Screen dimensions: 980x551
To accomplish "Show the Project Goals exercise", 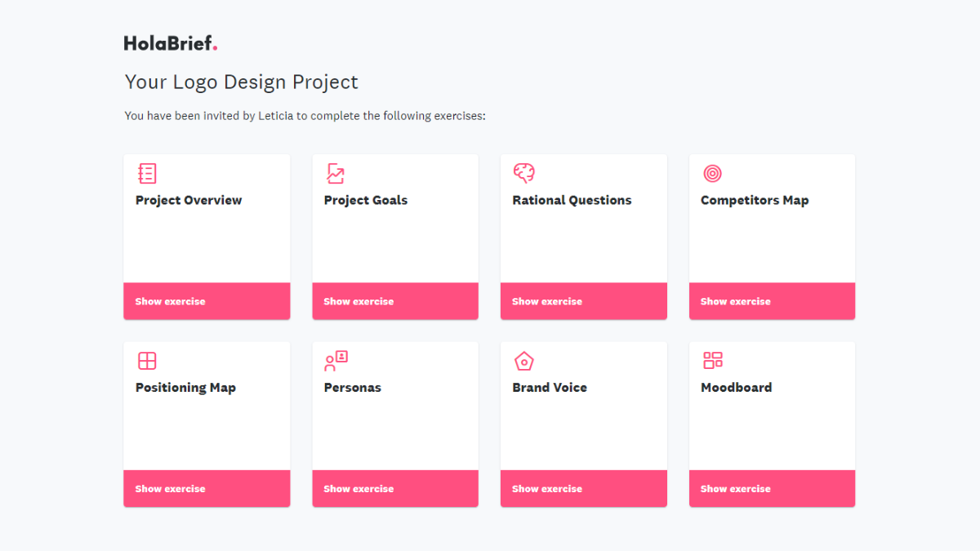I will tap(394, 300).
